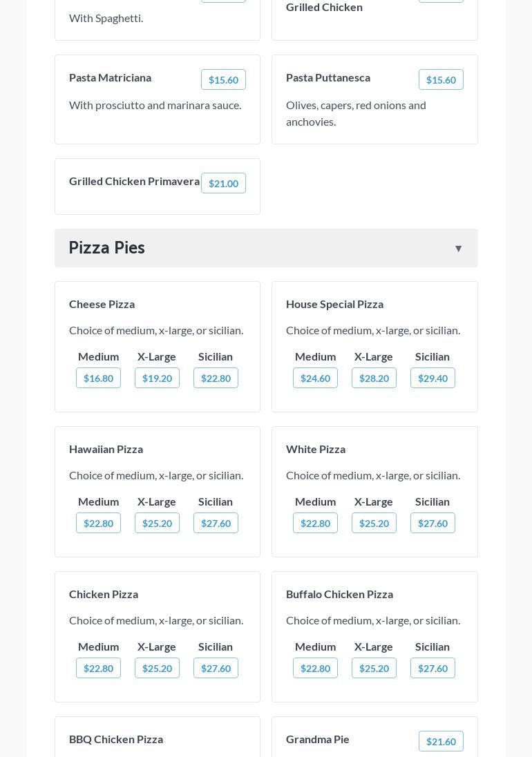Add Pasta Puttanesca for $15.60
The width and height of the screenshot is (532, 757).
point(441,79)
